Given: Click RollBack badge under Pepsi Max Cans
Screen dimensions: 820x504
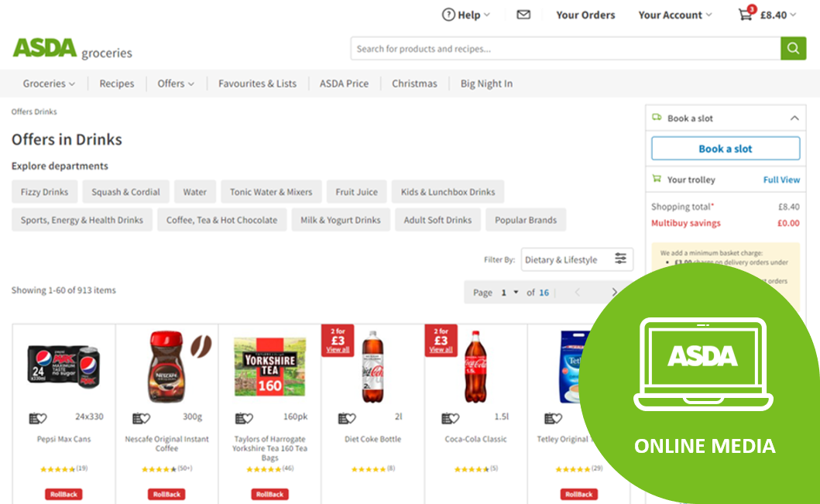Looking at the screenshot, I should [x=63, y=494].
